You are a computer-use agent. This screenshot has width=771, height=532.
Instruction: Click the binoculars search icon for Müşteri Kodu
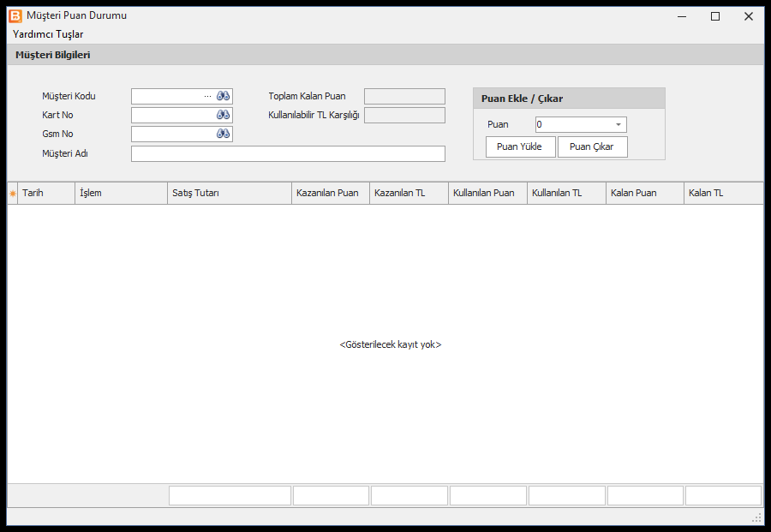point(224,96)
